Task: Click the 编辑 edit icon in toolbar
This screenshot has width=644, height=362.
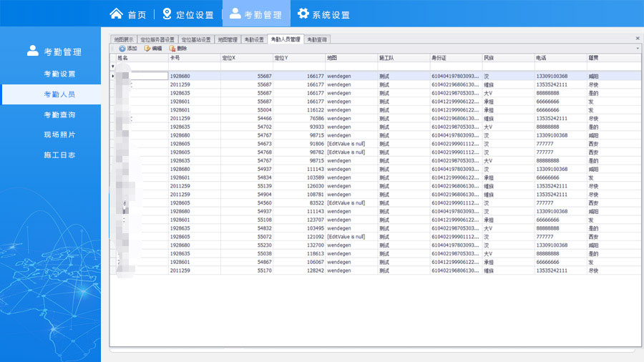Action: pos(147,48)
